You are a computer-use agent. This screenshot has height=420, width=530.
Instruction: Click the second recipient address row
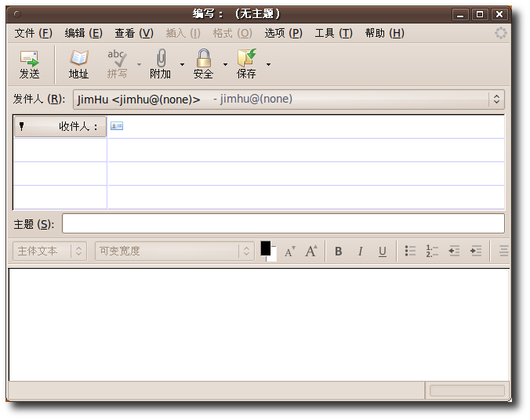(x=306, y=150)
